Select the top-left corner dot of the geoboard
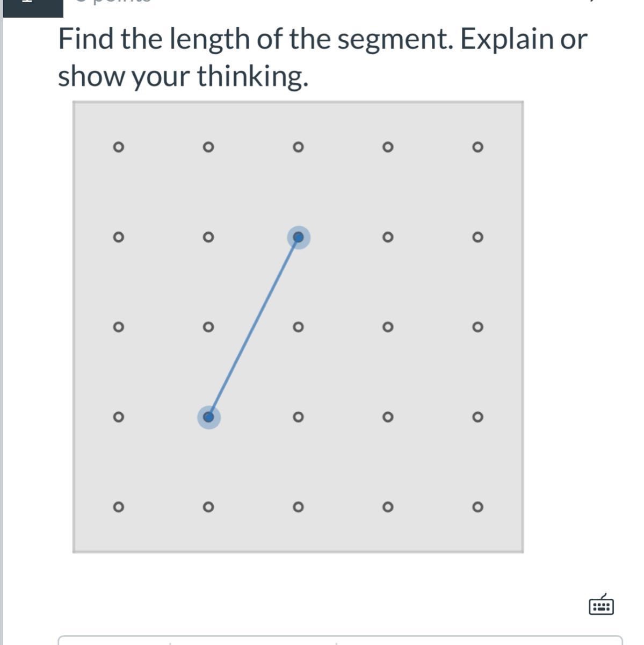The width and height of the screenshot is (644, 645). [119, 147]
